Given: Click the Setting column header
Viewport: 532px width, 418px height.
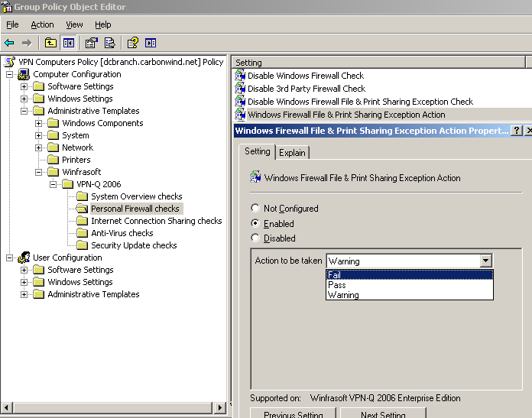Looking at the screenshot, I should (x=378, y=63).
